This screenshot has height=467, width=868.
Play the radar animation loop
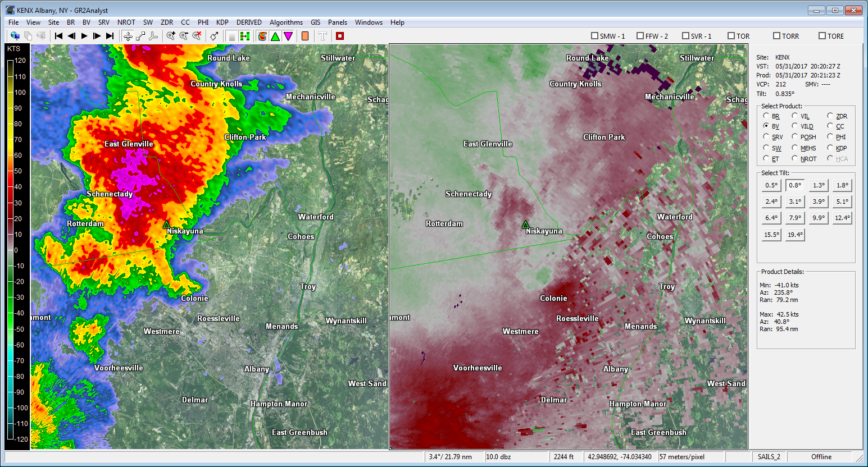tap(84, 36)
